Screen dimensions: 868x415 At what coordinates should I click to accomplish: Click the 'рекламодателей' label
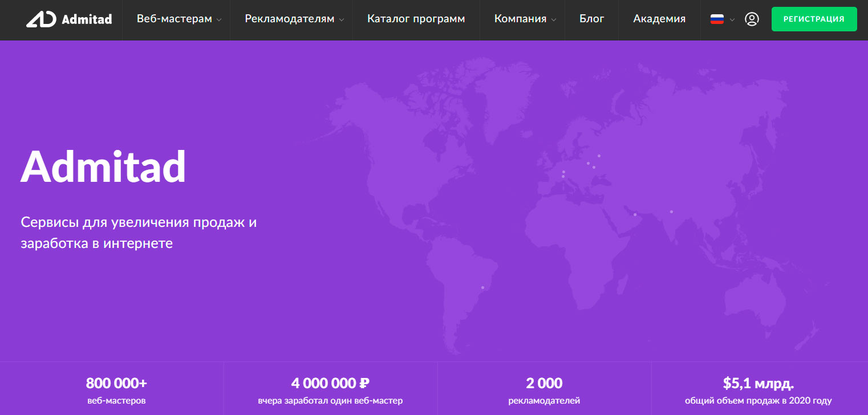click(x=544, y=401)
